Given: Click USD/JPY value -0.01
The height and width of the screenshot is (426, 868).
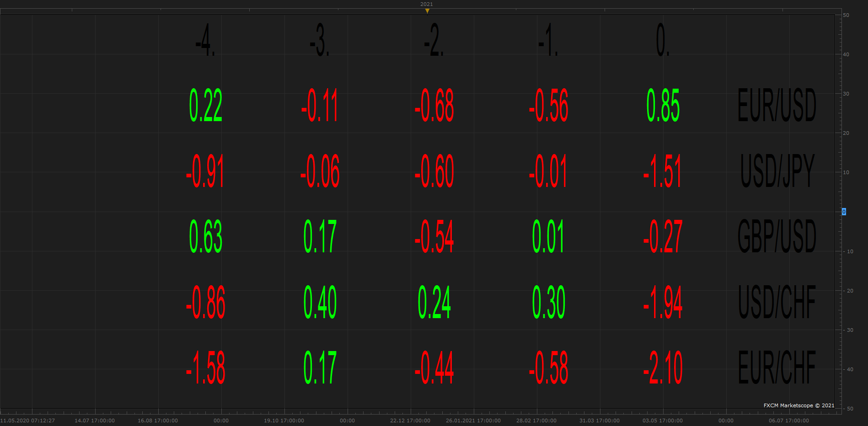Looking at the screenshot, I should pos(548,171).
